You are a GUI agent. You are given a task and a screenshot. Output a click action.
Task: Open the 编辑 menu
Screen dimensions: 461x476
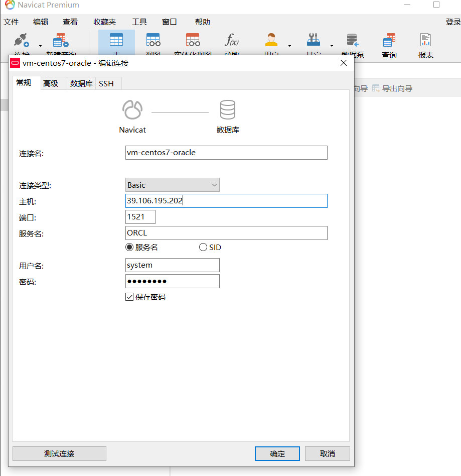(41, 22)
